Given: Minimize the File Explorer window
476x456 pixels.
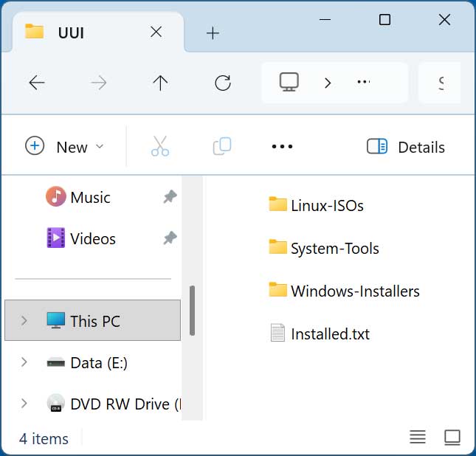Looking at the screenshot, I should pyautogui.click(x=325, y=20).
